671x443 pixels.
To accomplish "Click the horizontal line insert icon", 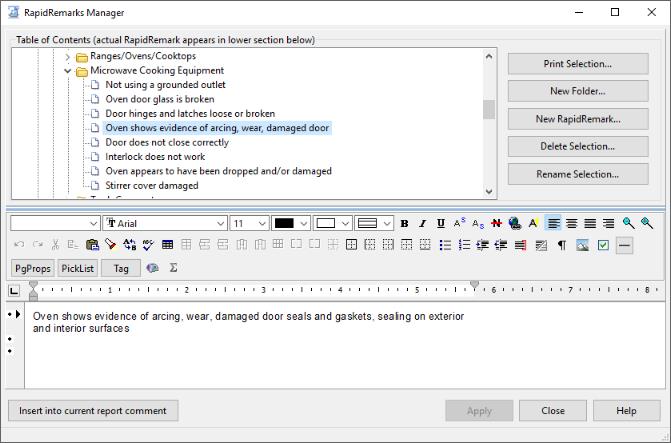I will point(624,245).
